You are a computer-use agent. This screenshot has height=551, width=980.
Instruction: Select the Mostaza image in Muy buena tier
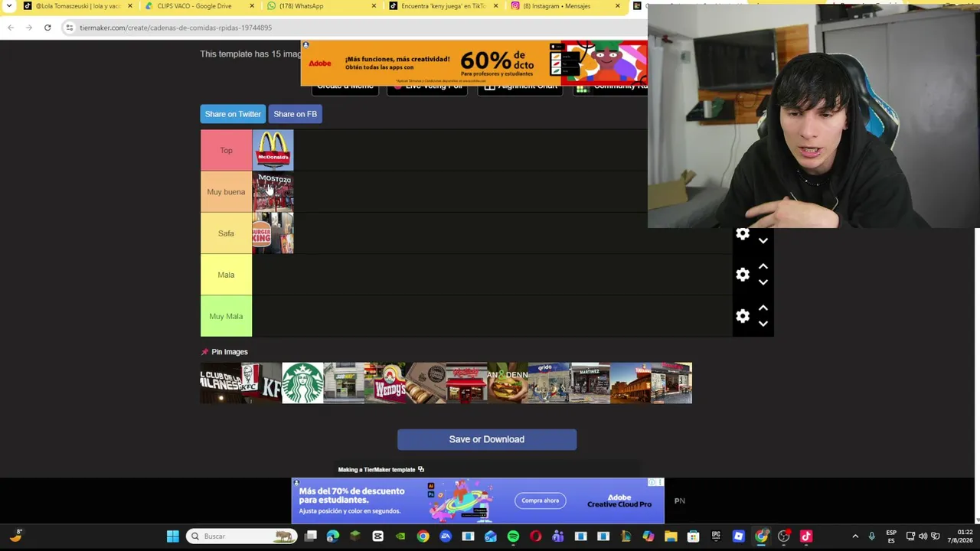tap(273, 191)
